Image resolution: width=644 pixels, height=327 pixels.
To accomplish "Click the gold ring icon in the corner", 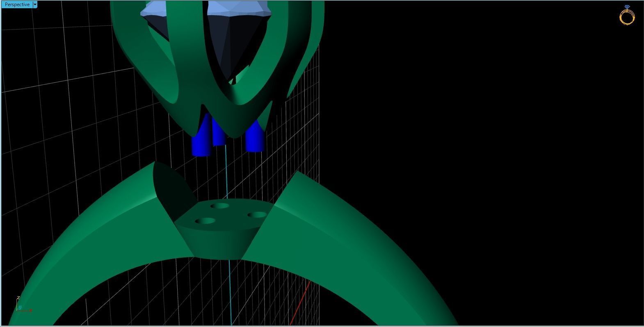I will coord(627,15).
